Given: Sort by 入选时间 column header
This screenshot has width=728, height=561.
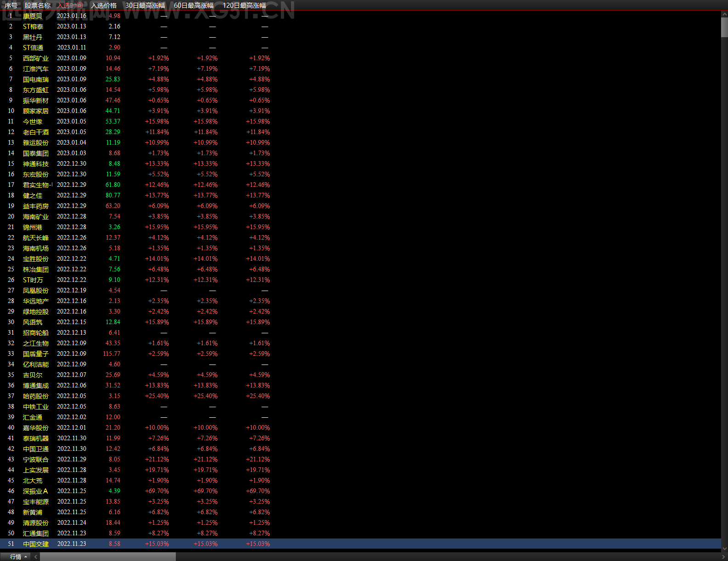Looking at the screenshot, I should 70,6.
